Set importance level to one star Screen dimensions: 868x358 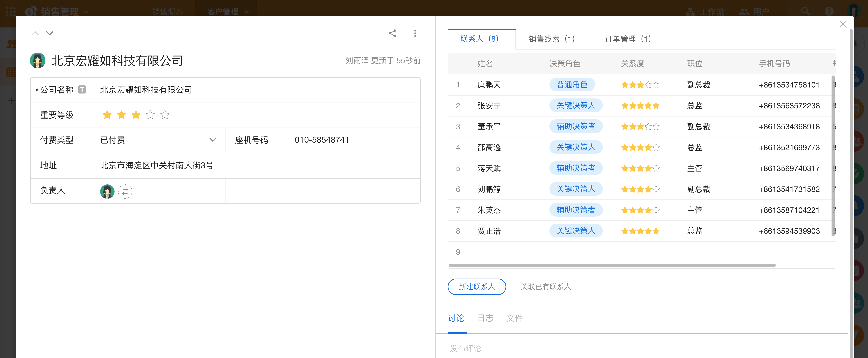point(107,115)
